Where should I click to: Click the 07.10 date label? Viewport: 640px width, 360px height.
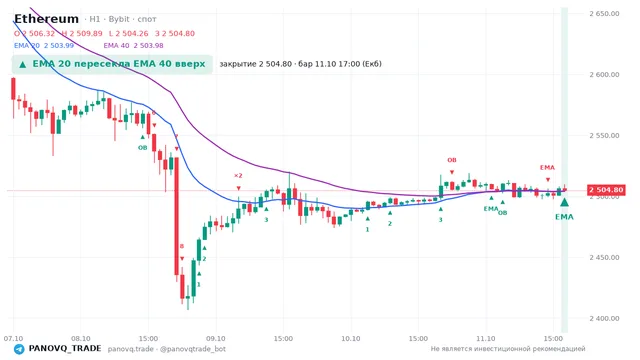pos(13,339)
